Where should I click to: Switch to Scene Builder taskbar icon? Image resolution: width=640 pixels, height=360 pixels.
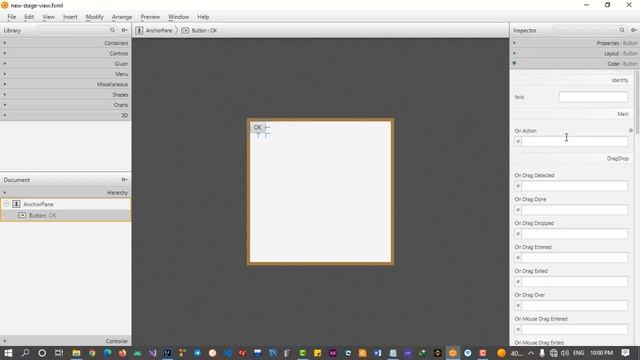coord(453,353)
